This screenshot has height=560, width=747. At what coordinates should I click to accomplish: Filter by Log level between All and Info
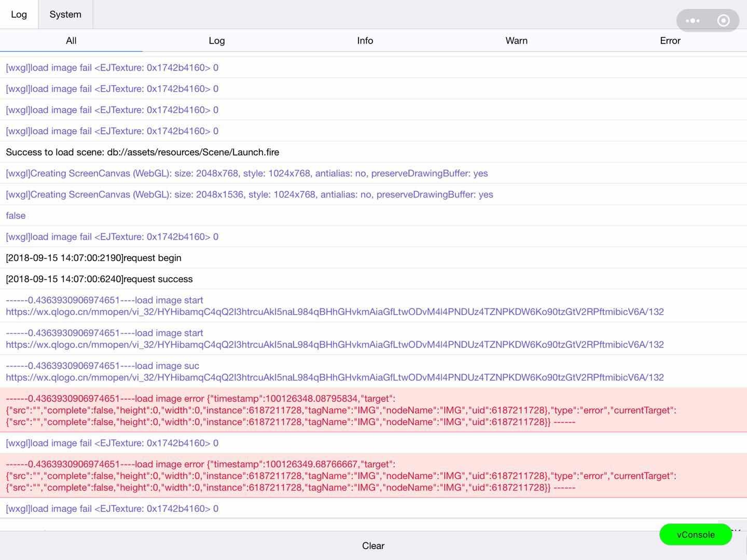click(216, 40)
